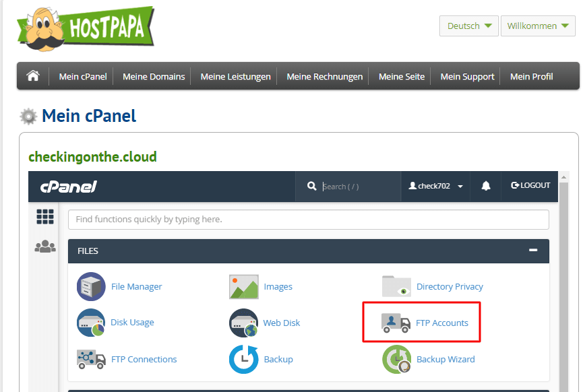
Task: Open the Meine Rechnungen menu item
Action: [325, 77]
